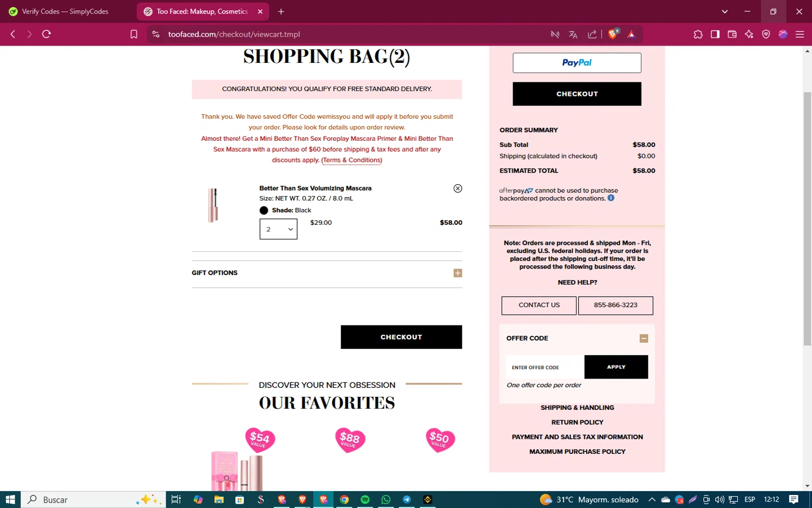Viewport: 812px width, 508px height.
Task: Open the Brave Wallet icon
Action: (732, 34)
